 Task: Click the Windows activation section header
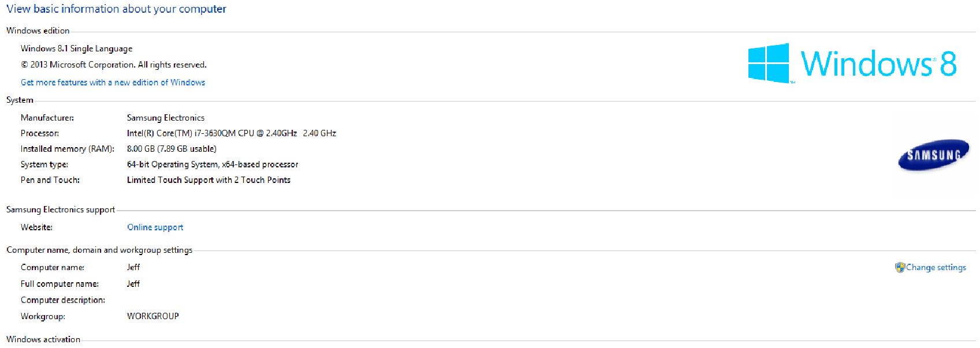[43, 339]
